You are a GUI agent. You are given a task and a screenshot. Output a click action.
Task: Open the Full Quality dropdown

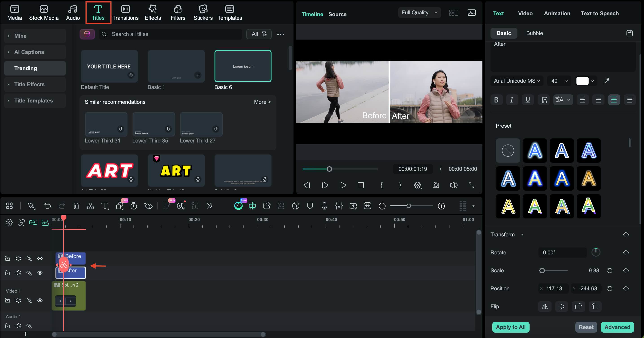[419, 13]
